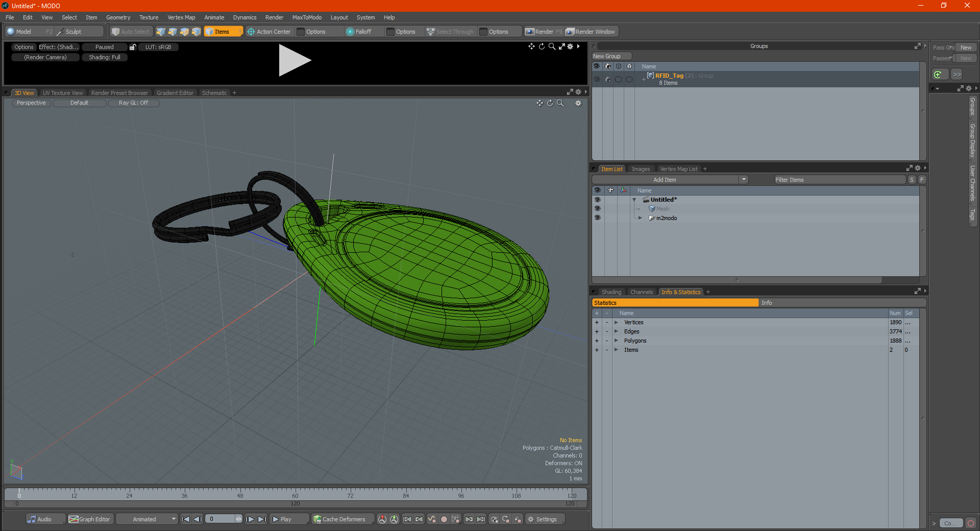Click the preview zoom magnifier icon
Screen dimensions: 980x531
tap(552, 46)
